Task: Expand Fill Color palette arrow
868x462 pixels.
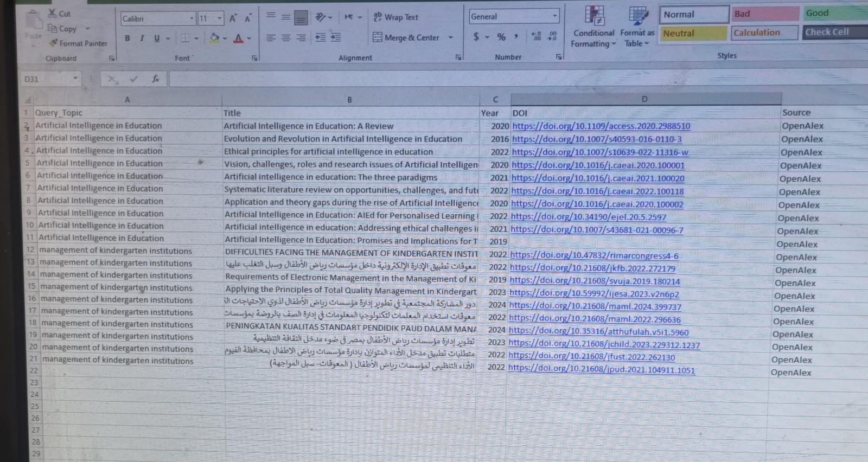Action: pos(225,38)
